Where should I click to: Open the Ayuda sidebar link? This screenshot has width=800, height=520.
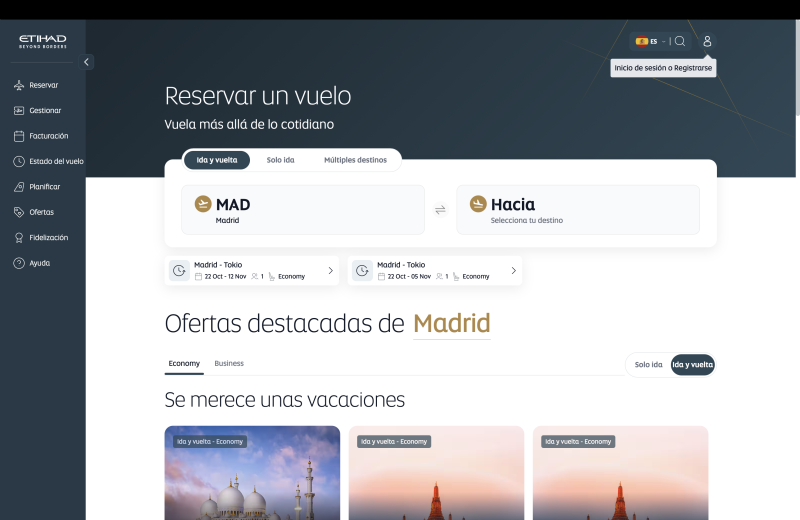(39, 263)
